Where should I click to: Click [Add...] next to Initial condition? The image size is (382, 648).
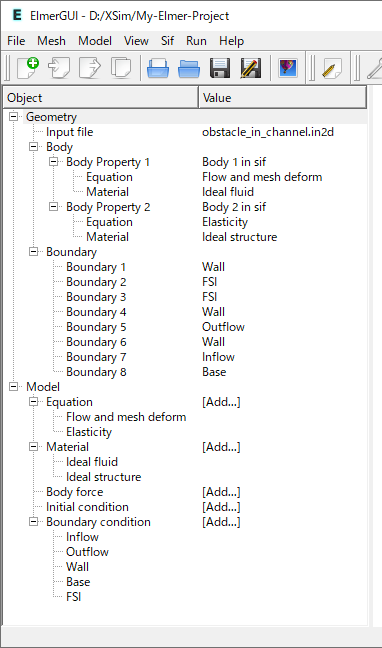[x=221, y=507]
